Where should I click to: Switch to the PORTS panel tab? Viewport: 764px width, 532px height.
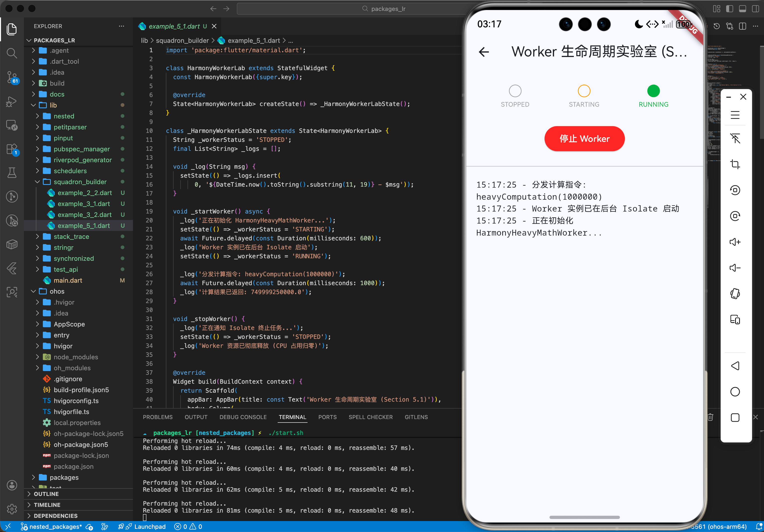coord(327,417)
